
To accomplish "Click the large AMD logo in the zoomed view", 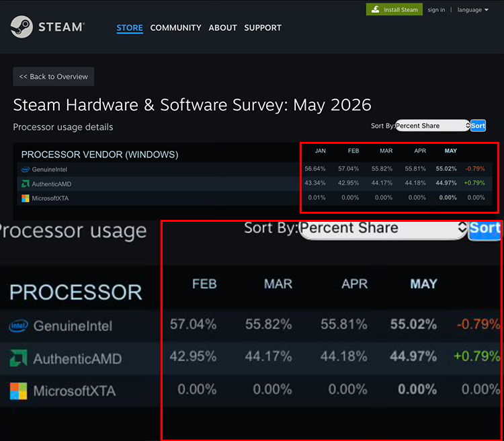I will tap(18, 358).
